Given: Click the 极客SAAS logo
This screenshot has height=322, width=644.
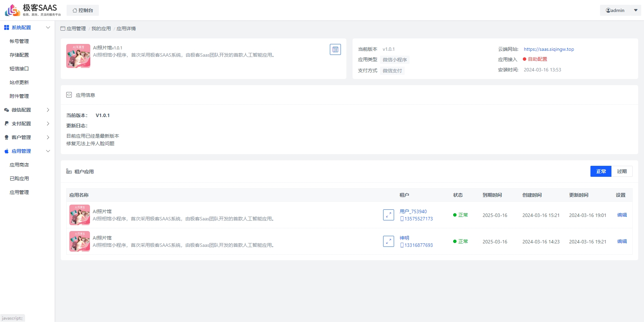Looking at the screenshot, I should [x=33, y=10].
